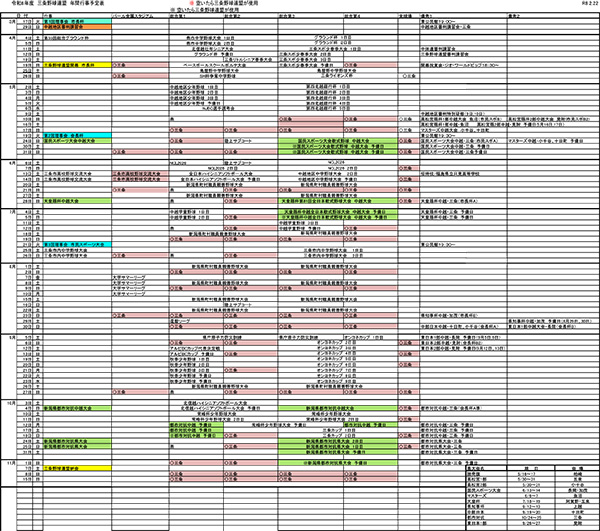The height and width of the screenshot is (531, 600).
Task: Select the 11月 month label
Action: click(12, 463)
